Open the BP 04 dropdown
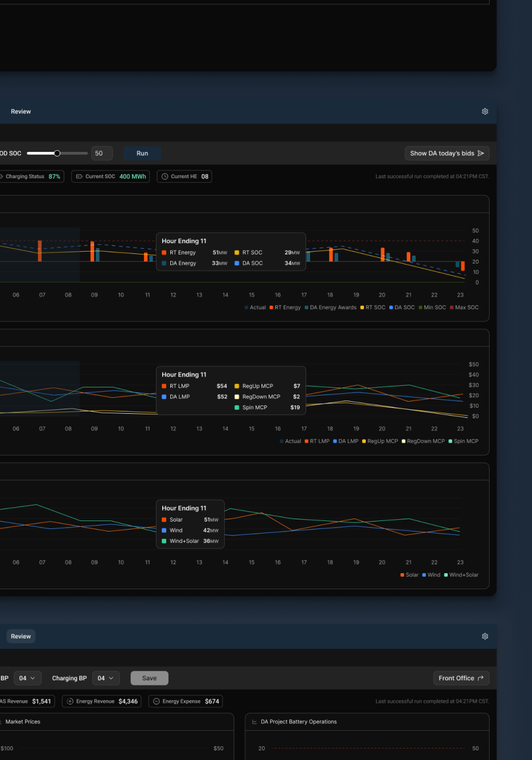The image size is (532, 760). tap(27, 678)
